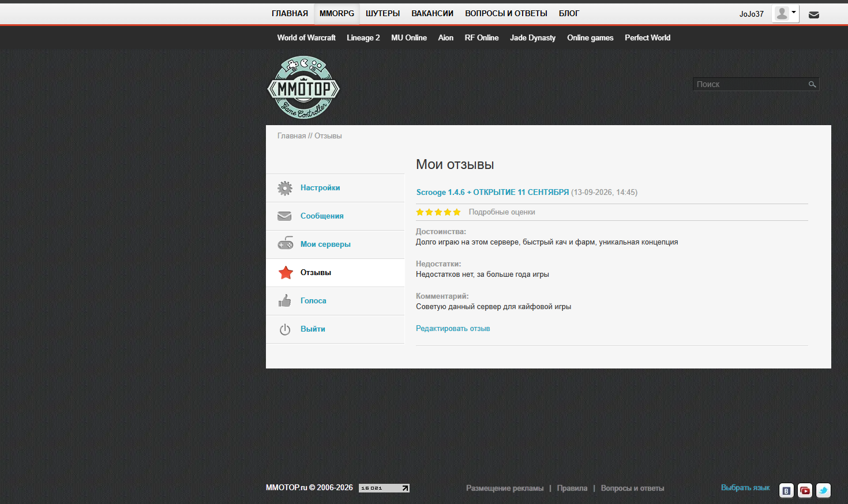Viewport: 848px width, 504px height.
Task: Click the MMOTOP Game Controller logo
Action: [303, 88]
